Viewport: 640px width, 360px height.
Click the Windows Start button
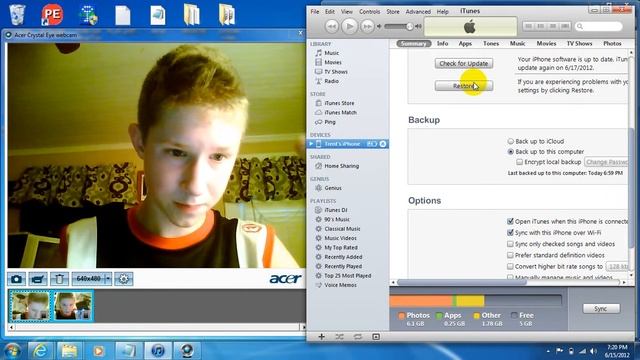point(12,351)
